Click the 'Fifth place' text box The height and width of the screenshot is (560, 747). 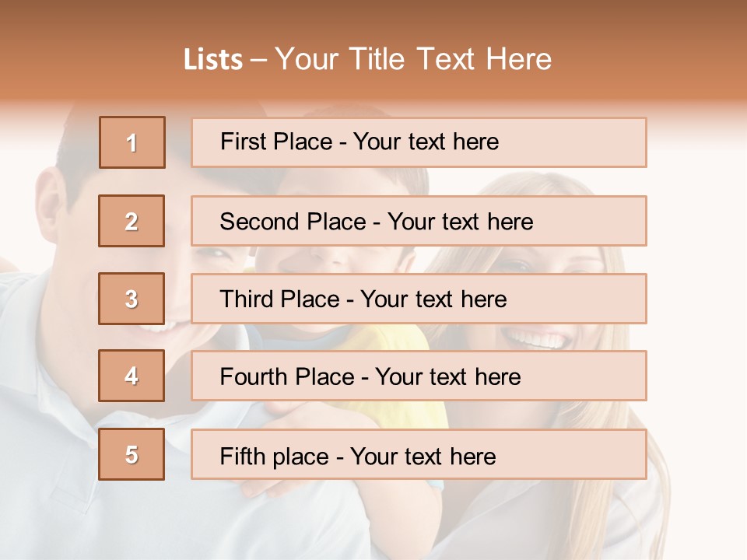tap(419, 454)
